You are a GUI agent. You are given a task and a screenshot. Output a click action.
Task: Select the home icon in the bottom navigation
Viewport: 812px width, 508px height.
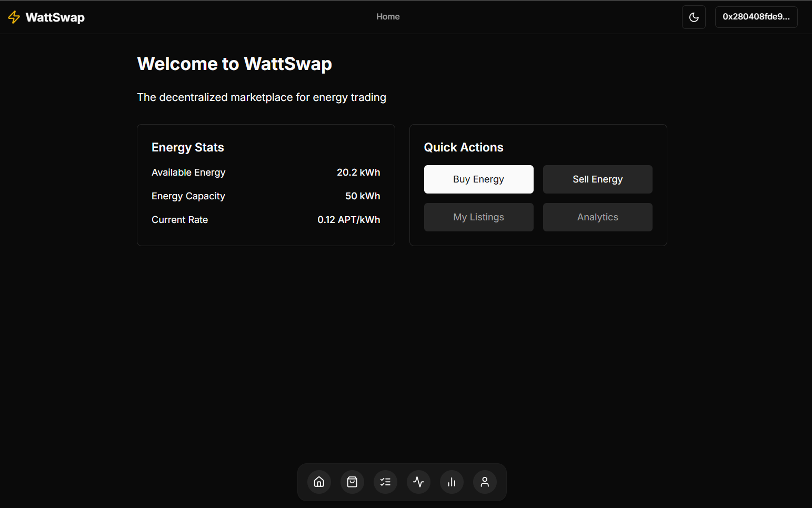coord(319,482)
